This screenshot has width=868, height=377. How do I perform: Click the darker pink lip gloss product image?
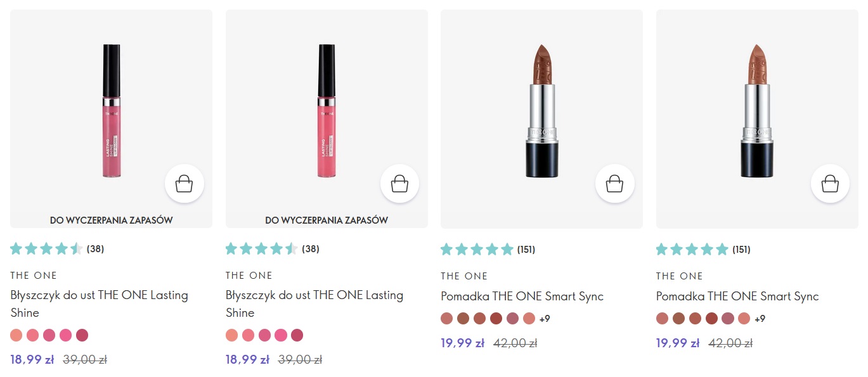pyautogui.click(x=111, y=111)
